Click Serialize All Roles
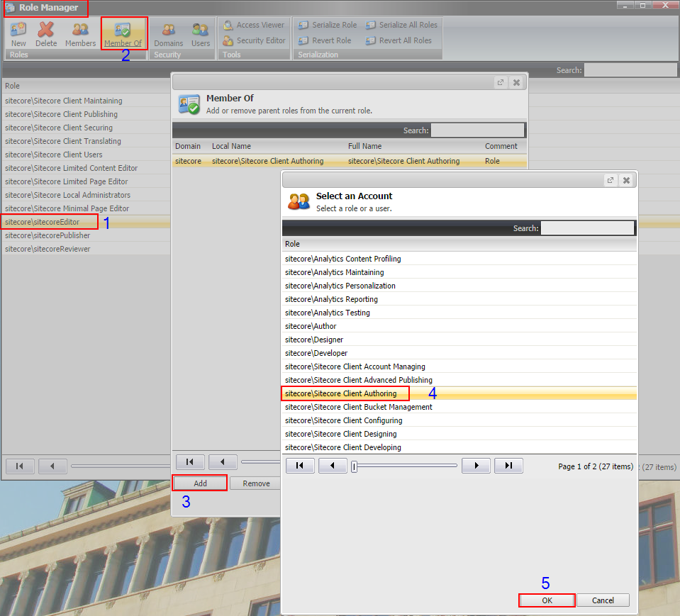Viewport: 680px width, 616px height. (x=401, y=25)
